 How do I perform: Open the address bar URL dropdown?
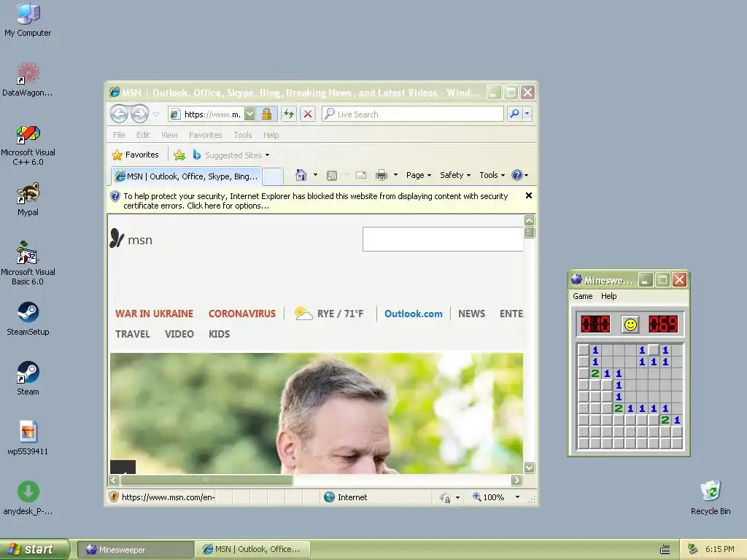[x=249, y=114]
